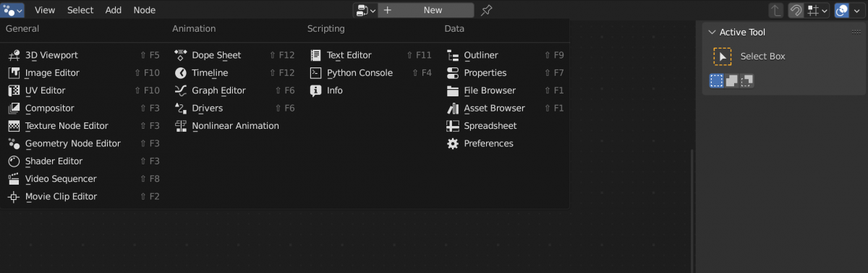Open the Timeline editor
This screenshot has width=868, height=273.
pos(234,72)
